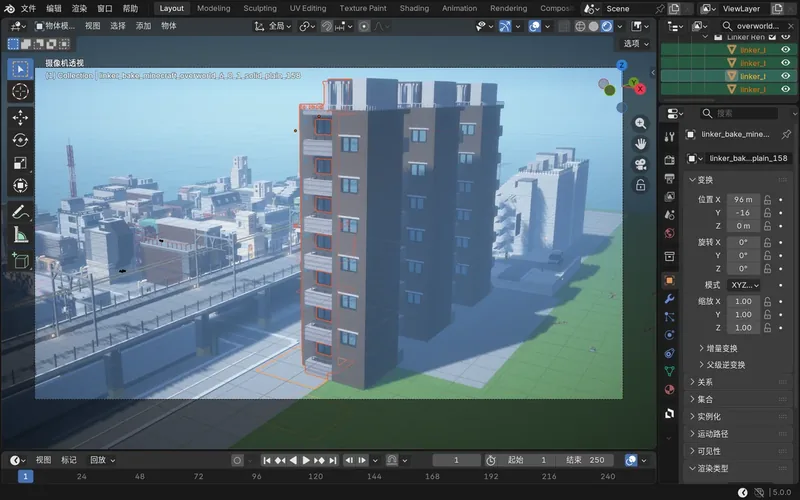Expand the 增量变换 delta transform subpanel
This screenshot has width=800, height=500.
coord(721,348)
